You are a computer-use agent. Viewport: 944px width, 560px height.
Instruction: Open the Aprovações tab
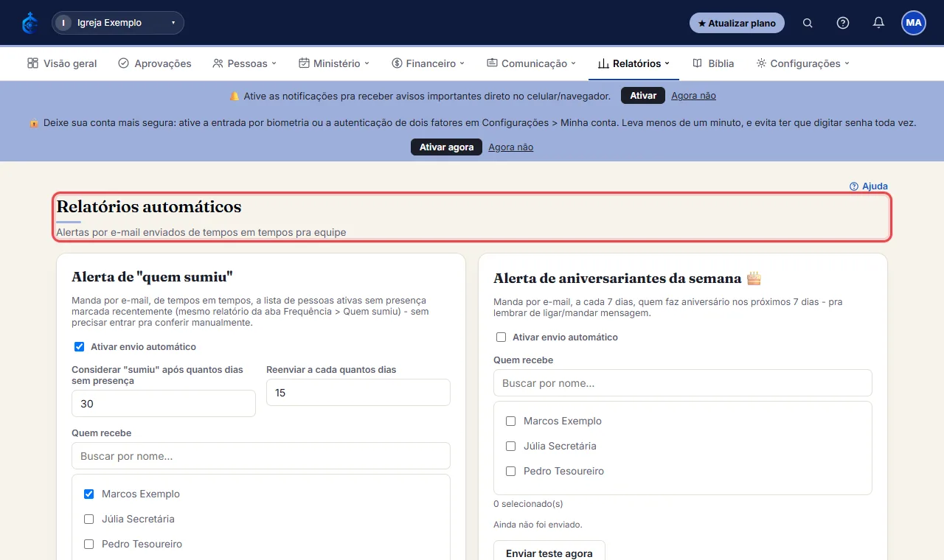(155, 63)
